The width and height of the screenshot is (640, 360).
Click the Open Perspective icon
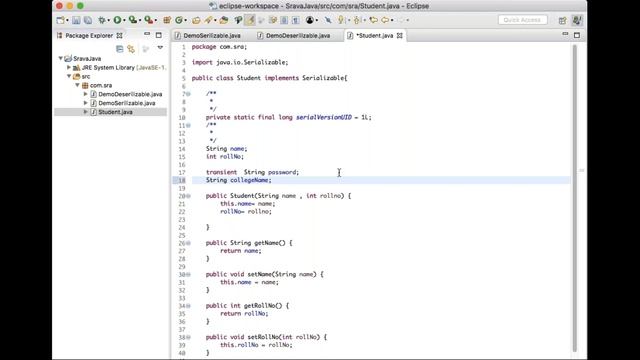[562, 20]
